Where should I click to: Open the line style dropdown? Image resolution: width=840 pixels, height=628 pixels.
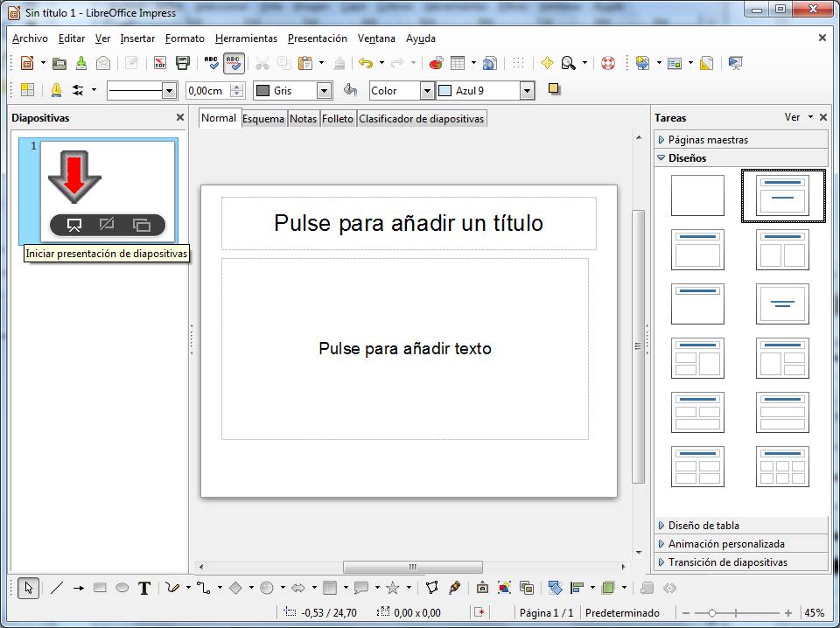(169, 90)
